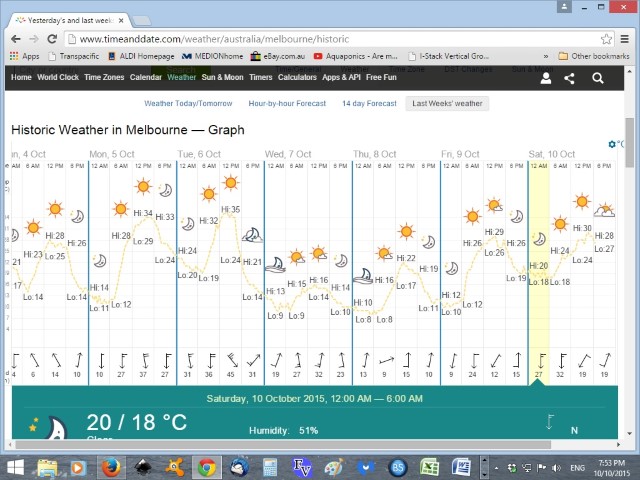
Task: Open the MEDIONhome bookmark
Action: [212, 56]
